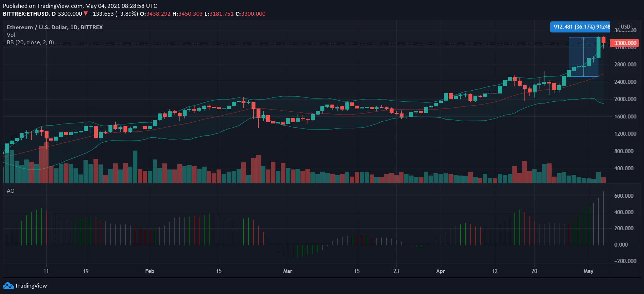Click the 2000.000 price axis label
This screenshot has height=294, width=644.
pos(625,99)
